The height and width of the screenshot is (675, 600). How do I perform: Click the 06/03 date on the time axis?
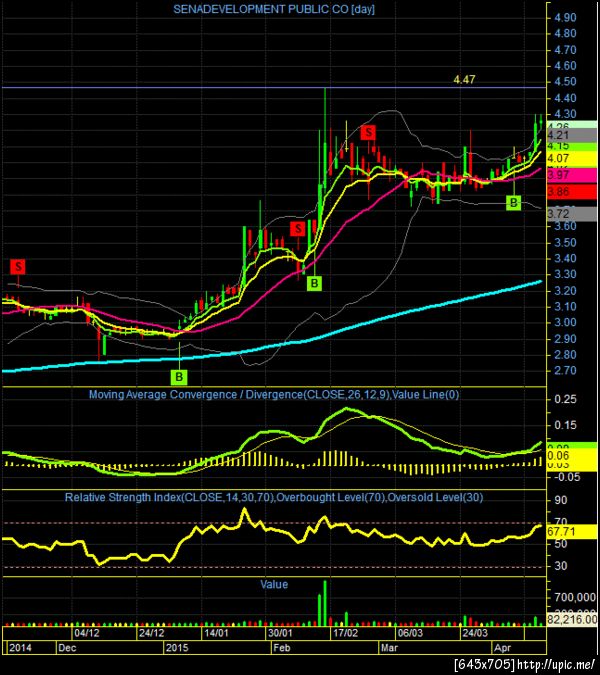410,633
